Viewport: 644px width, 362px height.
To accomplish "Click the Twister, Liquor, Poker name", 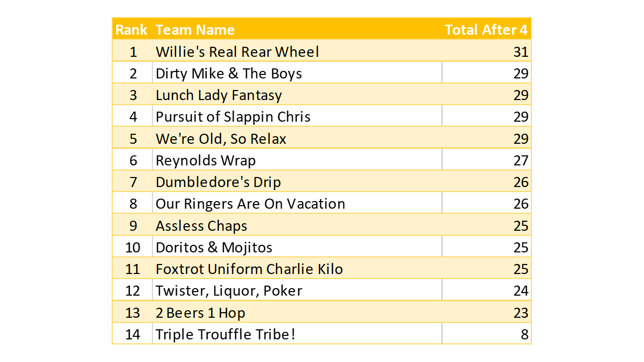I will coord(229,291).
